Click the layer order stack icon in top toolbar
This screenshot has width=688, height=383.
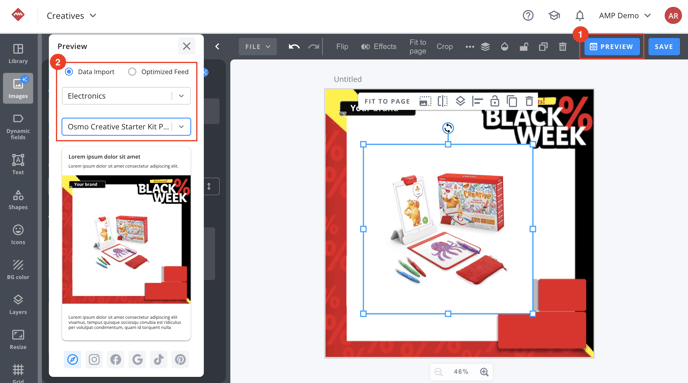pos(485,47)
